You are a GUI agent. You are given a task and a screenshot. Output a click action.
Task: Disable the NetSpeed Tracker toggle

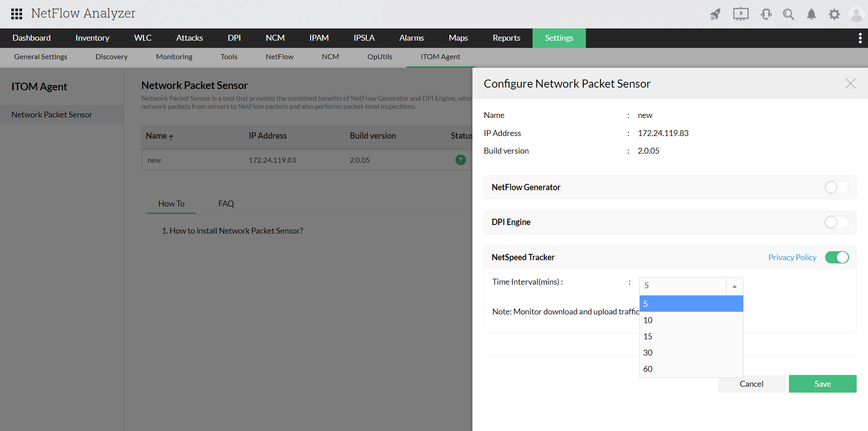click(x=837, y=257)
